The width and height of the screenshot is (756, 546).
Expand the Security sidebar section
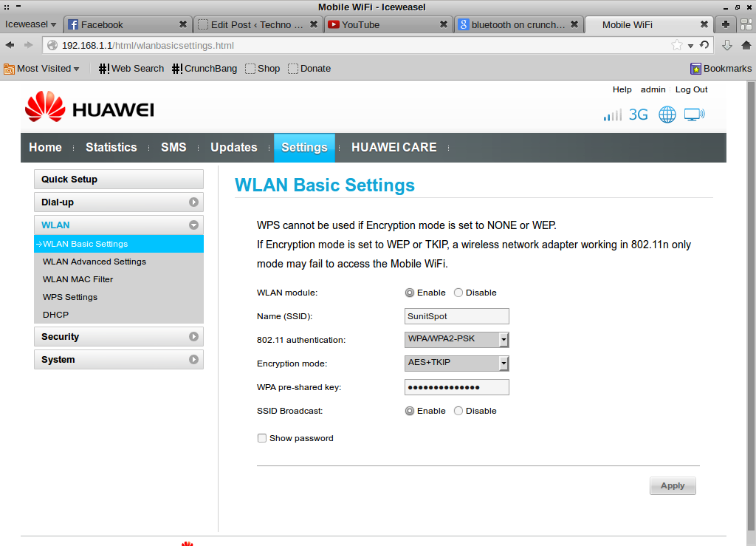click(x=118, y=337)
